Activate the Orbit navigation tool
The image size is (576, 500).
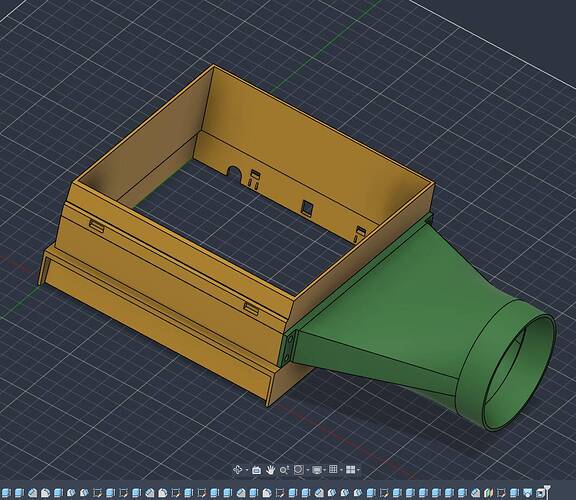pyautogui.click(x=238, y=470)
